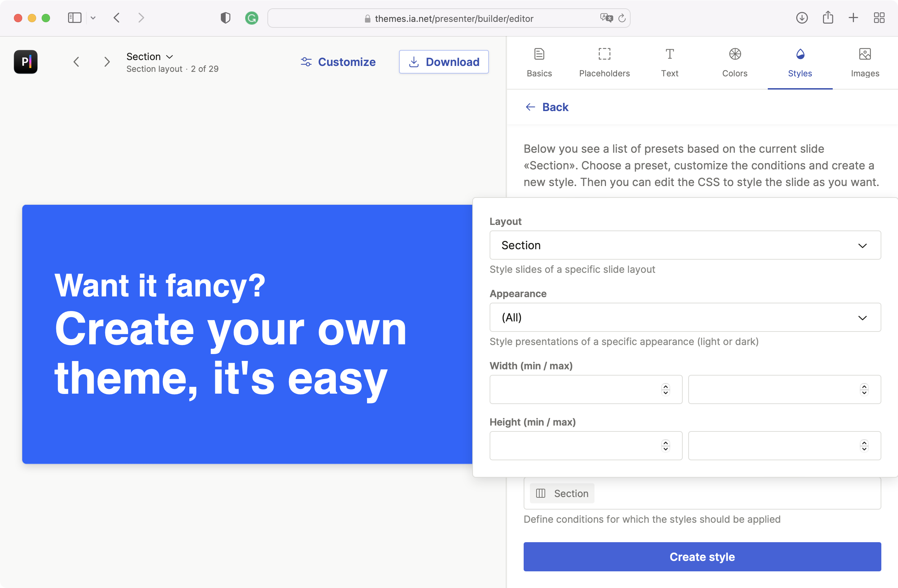The image size is (898, 588).
Task: Switch to the Placeholders tab
Action: tap(604, 62)
